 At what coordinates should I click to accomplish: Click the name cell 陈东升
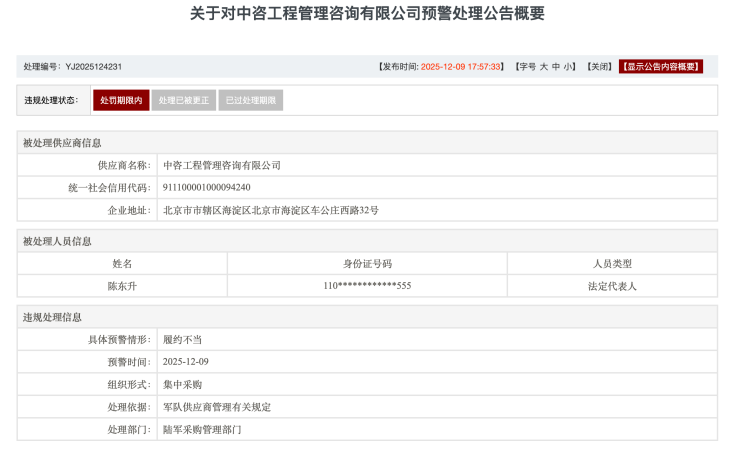tap(122, 286)
